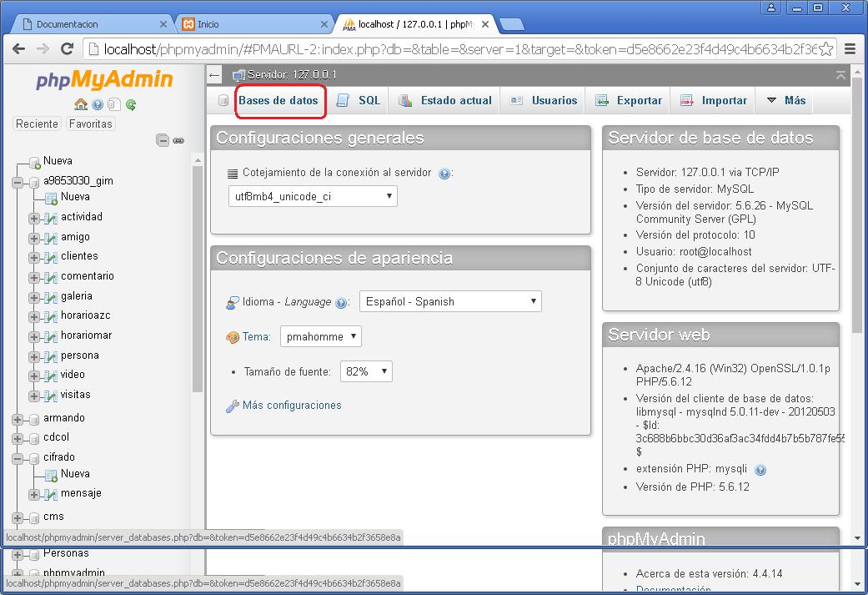Click the main page scrollbar down arrow

coord(857,538)
